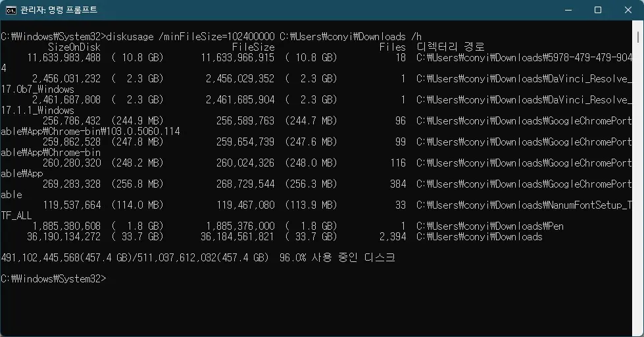Click the vertical scrollbar thumb
The height and width of the screenshot is (337, 644).
click(638, 38)
